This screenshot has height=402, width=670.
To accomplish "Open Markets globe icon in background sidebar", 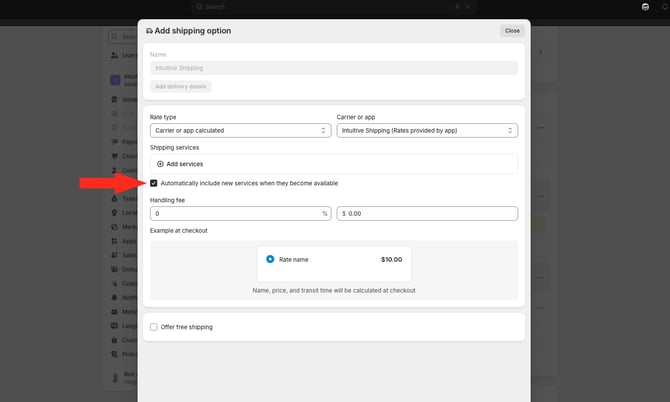I will click(x=115, y=227).
